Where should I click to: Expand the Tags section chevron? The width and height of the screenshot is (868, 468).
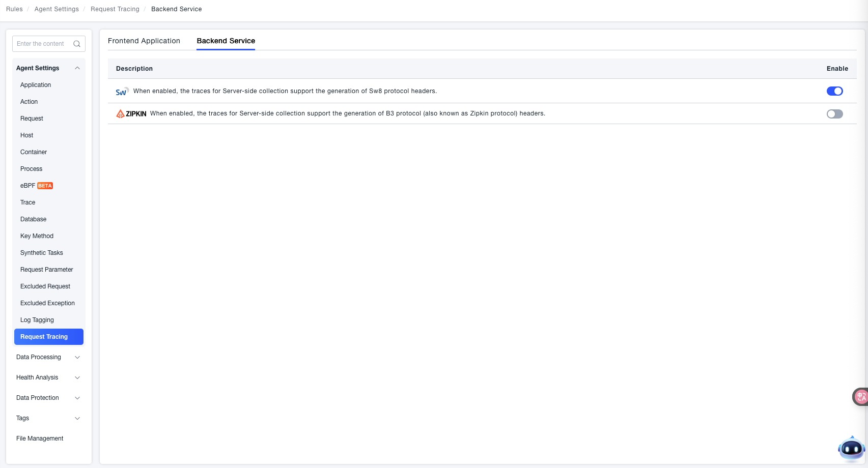pyautogui.click(x=77, y=418)
